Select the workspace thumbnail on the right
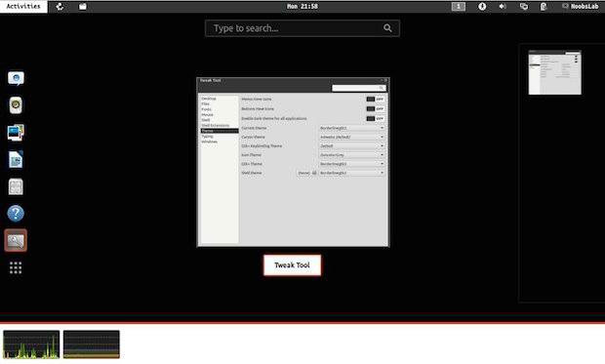605x364 pixels. 555,72
